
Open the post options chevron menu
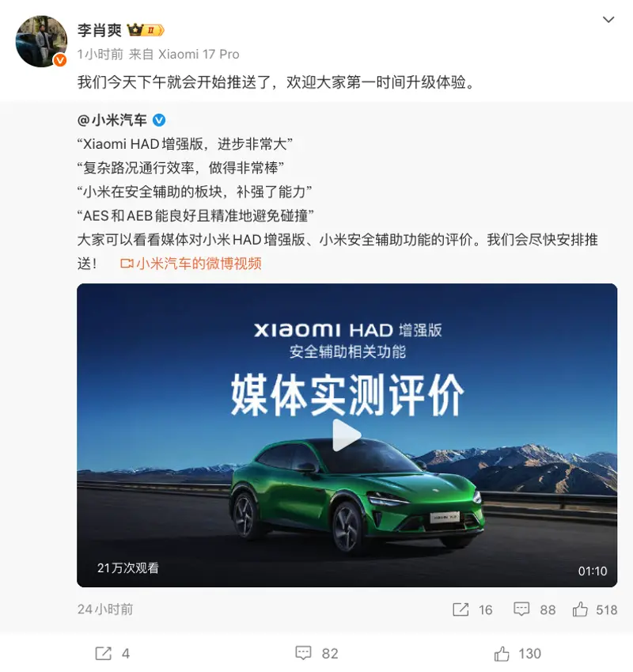tap(608, 20)
